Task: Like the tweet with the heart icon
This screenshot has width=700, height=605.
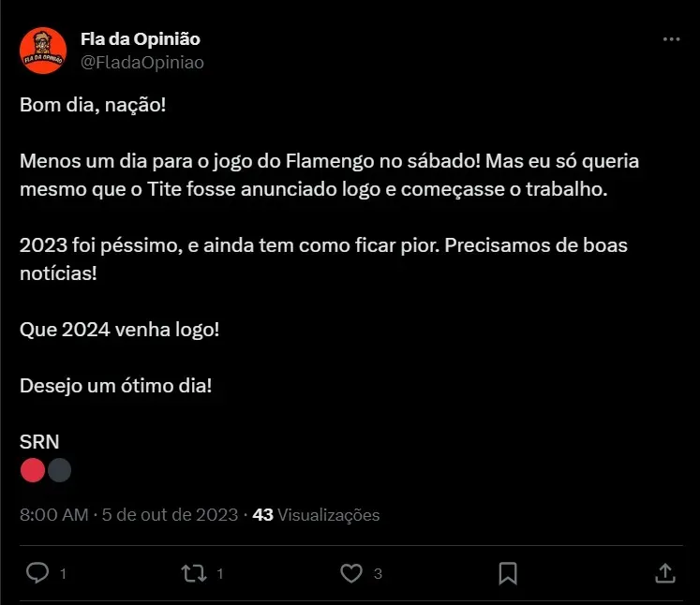Action: click(350, 572)
